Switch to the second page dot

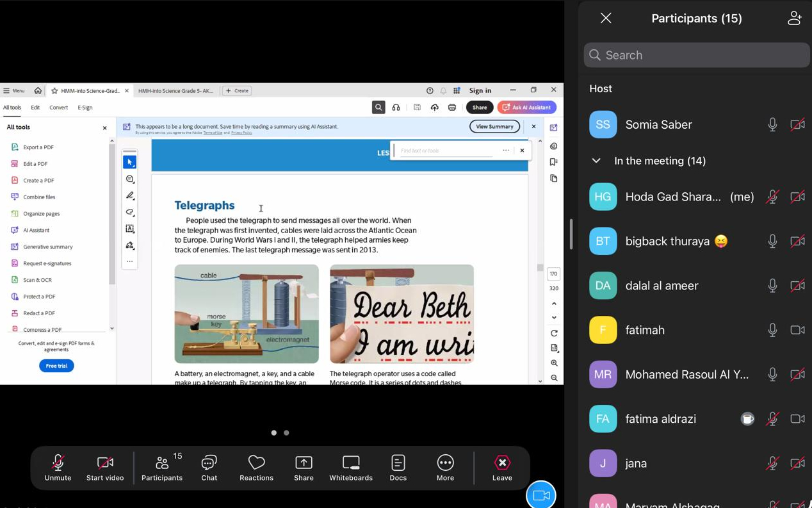(286, 433)
